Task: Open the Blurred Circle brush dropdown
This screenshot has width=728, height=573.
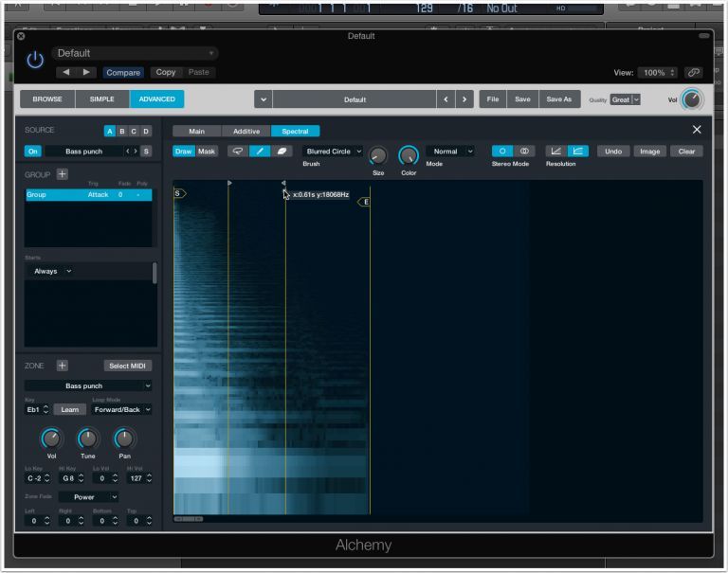Action: pos(333,152)
